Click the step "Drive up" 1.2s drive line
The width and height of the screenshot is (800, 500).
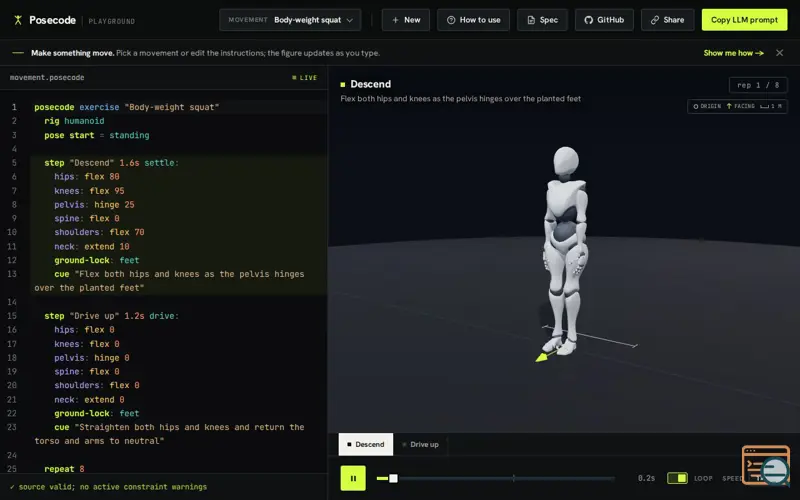tap(111, 316)
